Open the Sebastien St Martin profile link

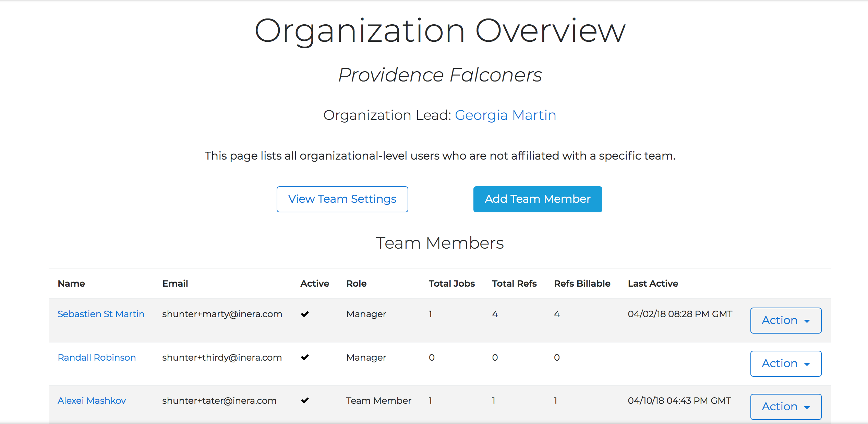[101, 314]
